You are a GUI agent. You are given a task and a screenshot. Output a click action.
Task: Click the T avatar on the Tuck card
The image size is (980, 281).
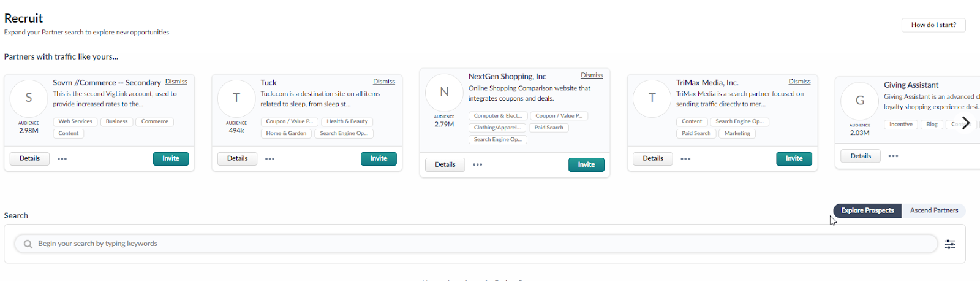[236, 98]
